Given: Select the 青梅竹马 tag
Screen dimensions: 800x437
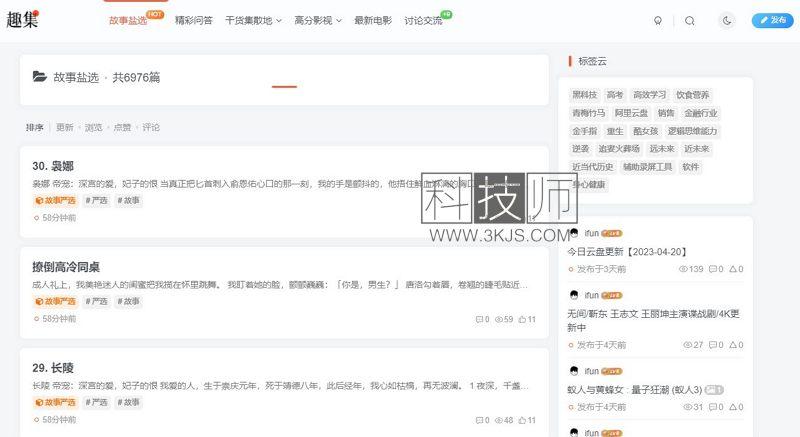Looking at the screenshot, I should point(588,113).
